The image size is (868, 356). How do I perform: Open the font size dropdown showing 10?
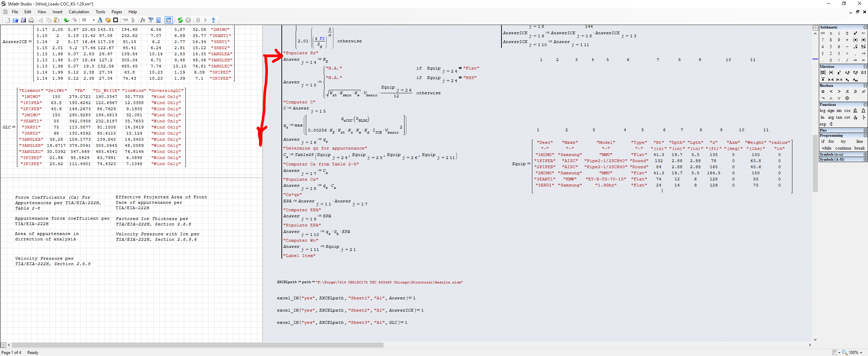[x=94, y=20]
